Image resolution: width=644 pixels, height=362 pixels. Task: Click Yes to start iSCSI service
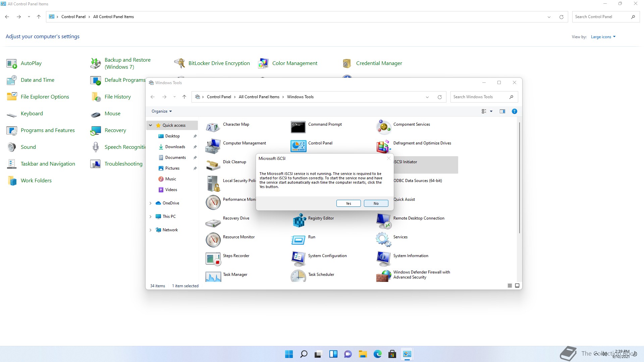click(x=348, y=203)
